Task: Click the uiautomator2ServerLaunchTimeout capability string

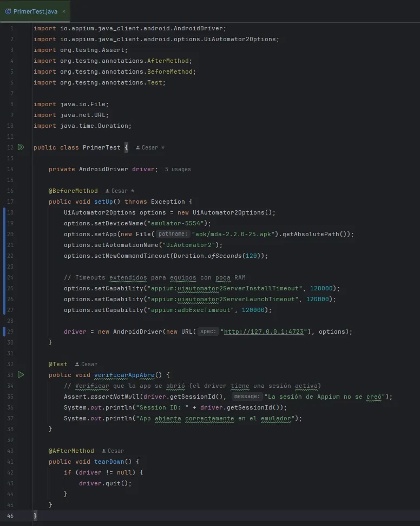Action: (223, 299)
